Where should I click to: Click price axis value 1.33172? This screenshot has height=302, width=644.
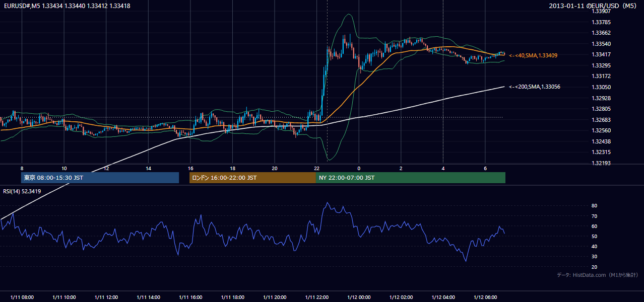(601, 77)
